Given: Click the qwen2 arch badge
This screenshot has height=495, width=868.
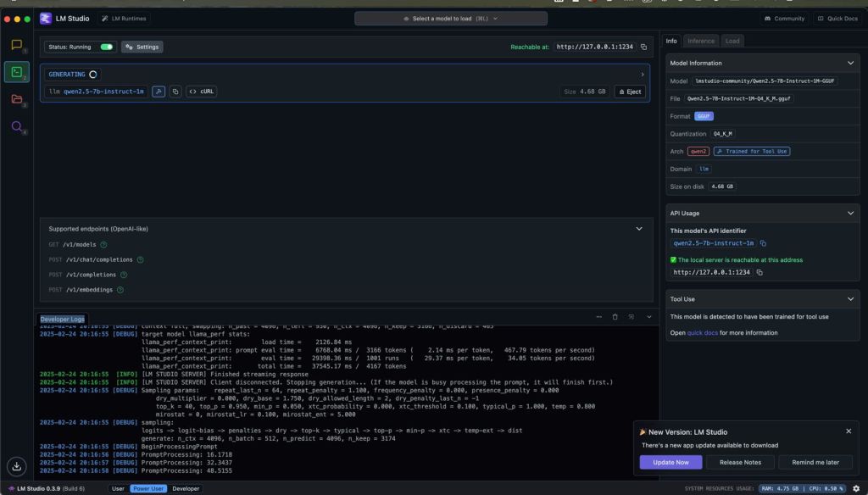Looking at the screenshot, I should click(698, 151).
